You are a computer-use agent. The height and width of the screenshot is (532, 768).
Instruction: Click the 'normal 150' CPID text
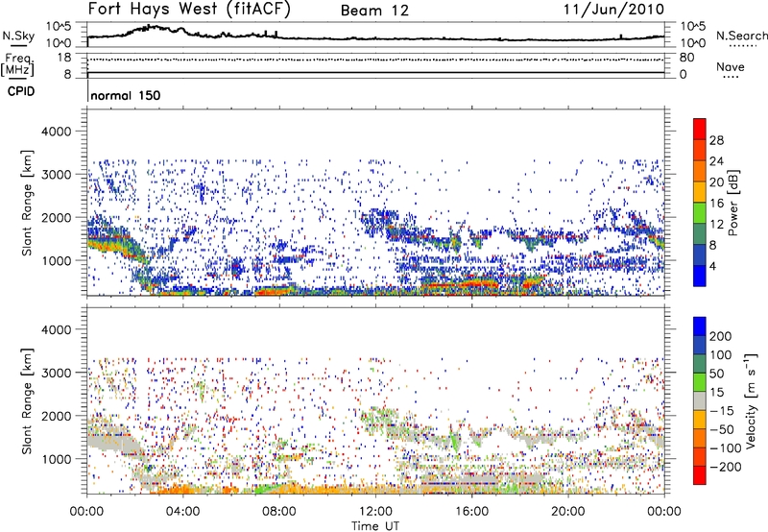(126, 95)
